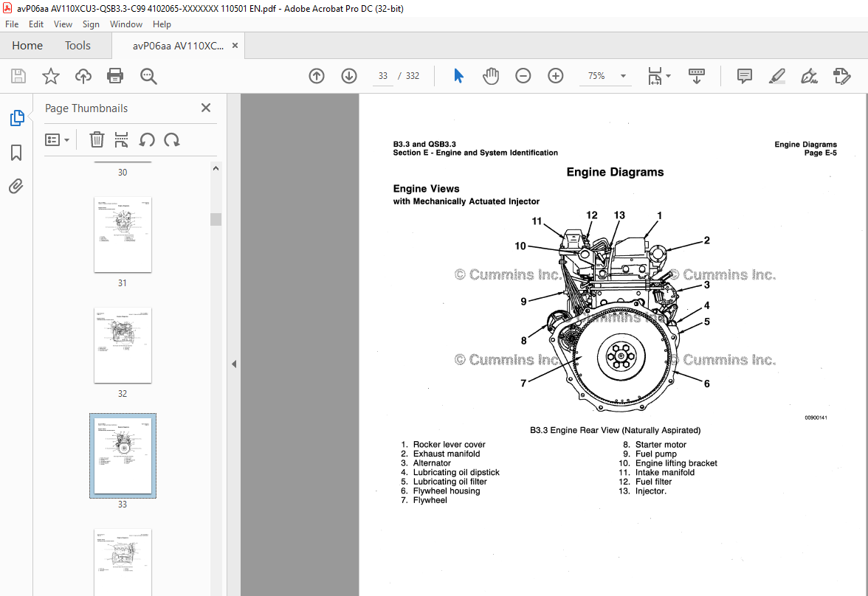Open the Attachments paperclip panel
This screenshot has height=596, width=868.
(x=16, y=186)
